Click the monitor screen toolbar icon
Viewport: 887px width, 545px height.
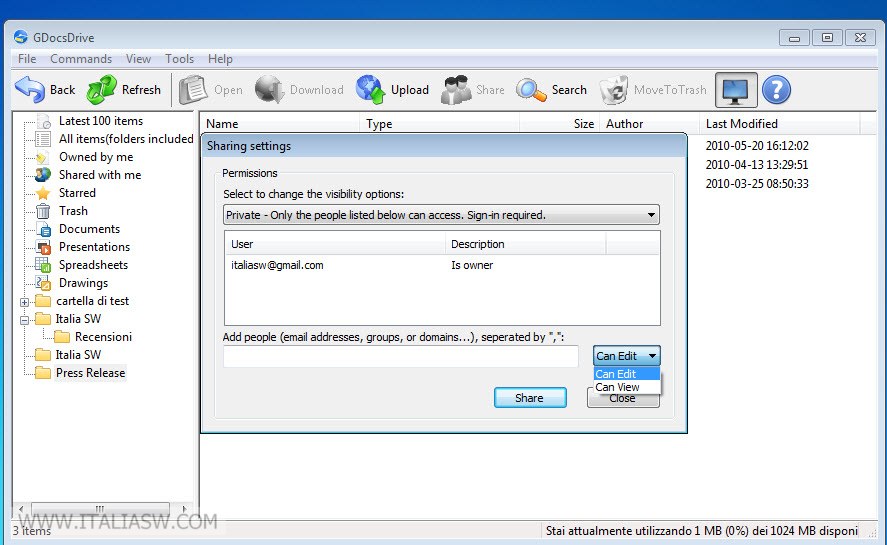point(736,89)
